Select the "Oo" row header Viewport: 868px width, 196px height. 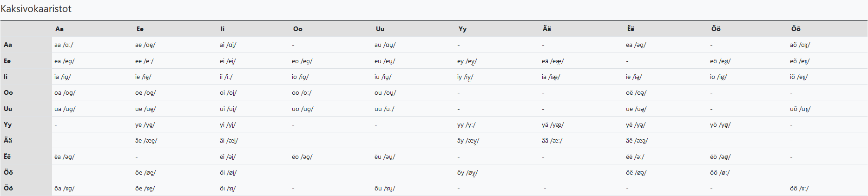pos(8,92)
